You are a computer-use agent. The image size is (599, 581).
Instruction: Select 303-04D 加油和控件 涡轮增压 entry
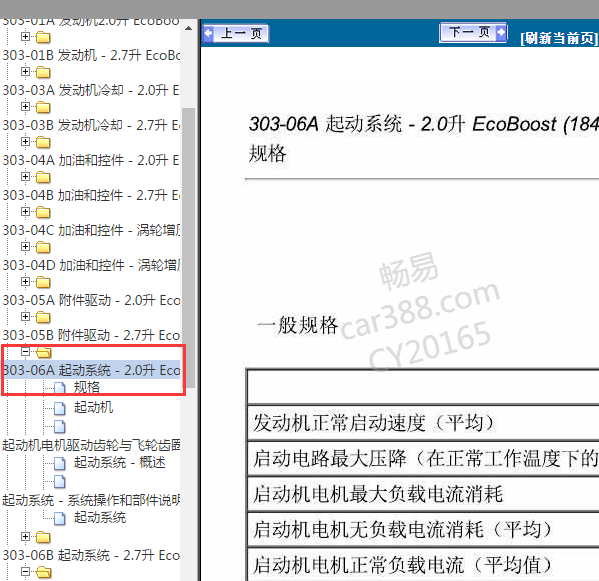91,265
